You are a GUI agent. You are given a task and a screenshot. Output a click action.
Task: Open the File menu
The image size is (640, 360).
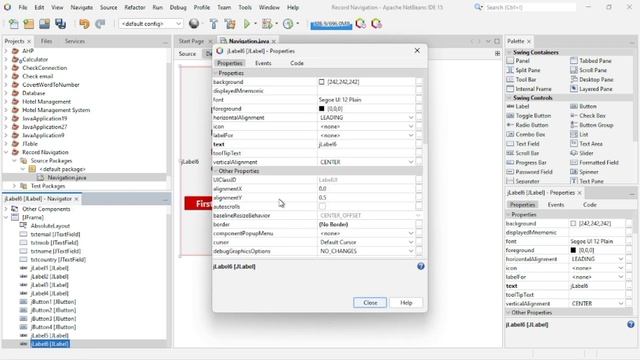[x=23, y=7]
